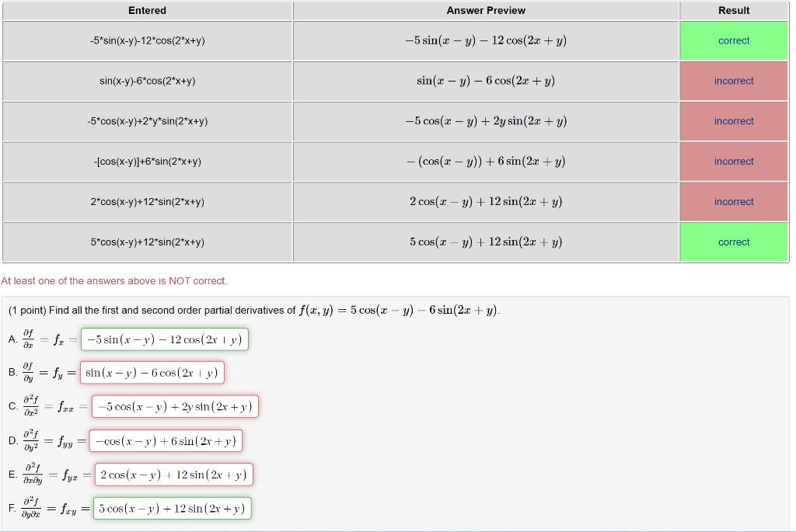The height and width of the screenshot is (532, 796).
Task: Open the 'incorrect' result for 2*cos(x-y)+12*sin(2*x+y)
Action: click(x=734, y=202)
